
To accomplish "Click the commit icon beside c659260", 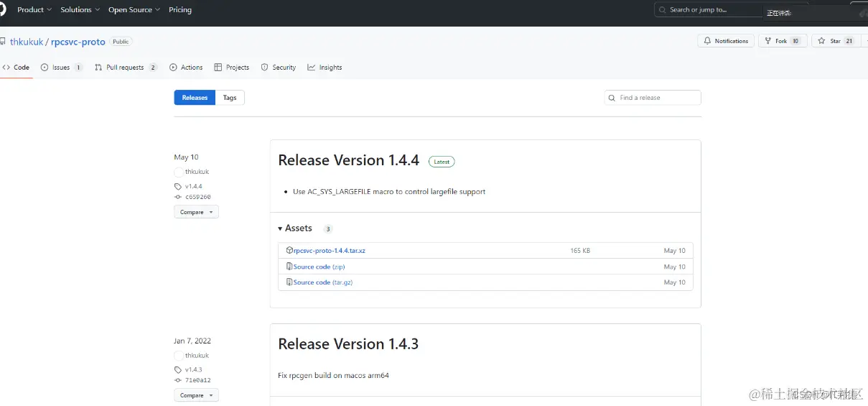I will [x=178, y=197].
